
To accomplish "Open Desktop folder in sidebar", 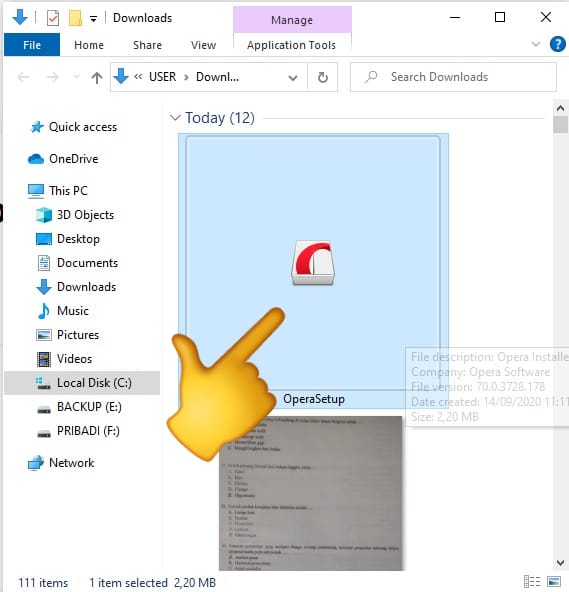I will tap(78, 239).
